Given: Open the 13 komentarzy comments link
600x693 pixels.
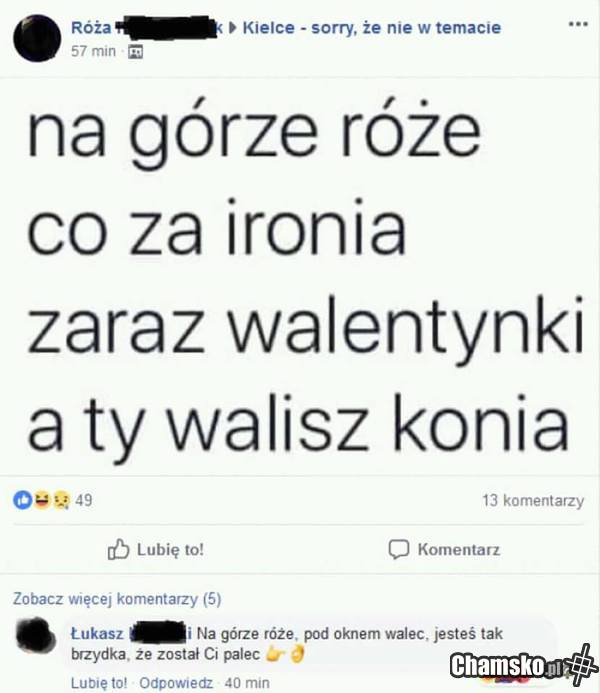Looking at the screenshot, I should (533, 501).
